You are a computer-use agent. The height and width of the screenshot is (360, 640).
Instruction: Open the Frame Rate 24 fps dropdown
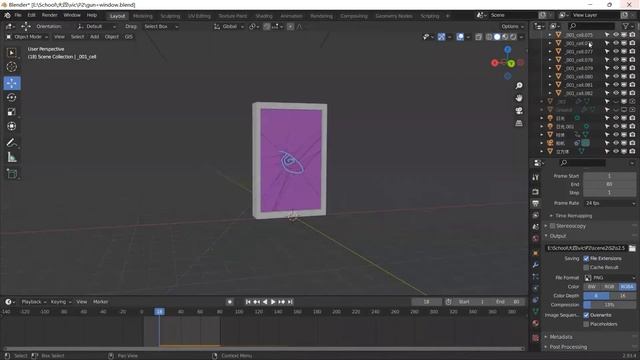[x=609, y=203]
